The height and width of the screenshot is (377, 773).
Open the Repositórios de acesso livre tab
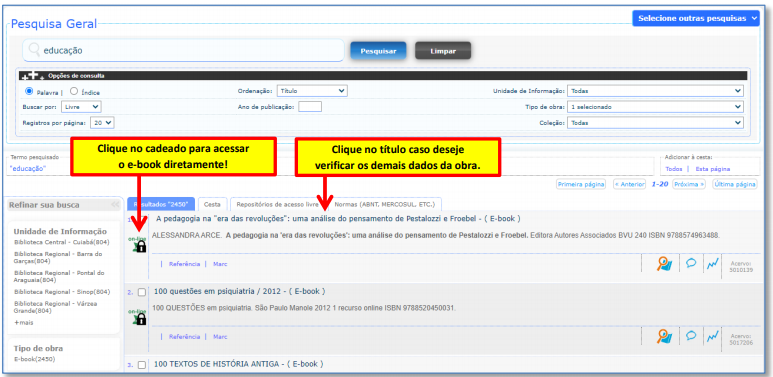(278, 204)
